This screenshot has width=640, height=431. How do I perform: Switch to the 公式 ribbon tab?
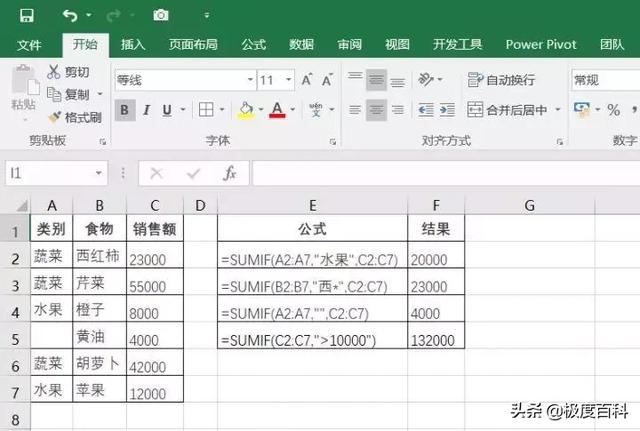coord(253,44)
